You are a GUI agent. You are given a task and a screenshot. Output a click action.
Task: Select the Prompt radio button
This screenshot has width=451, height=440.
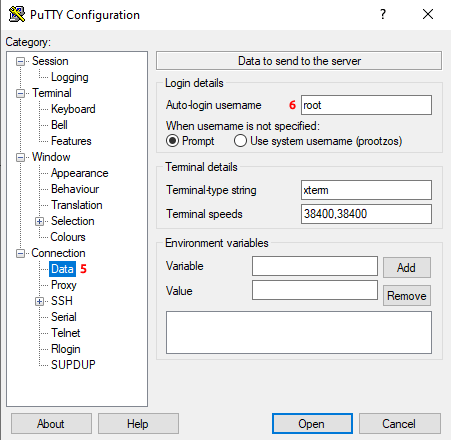pyautogui.click(x=172, y=141)
